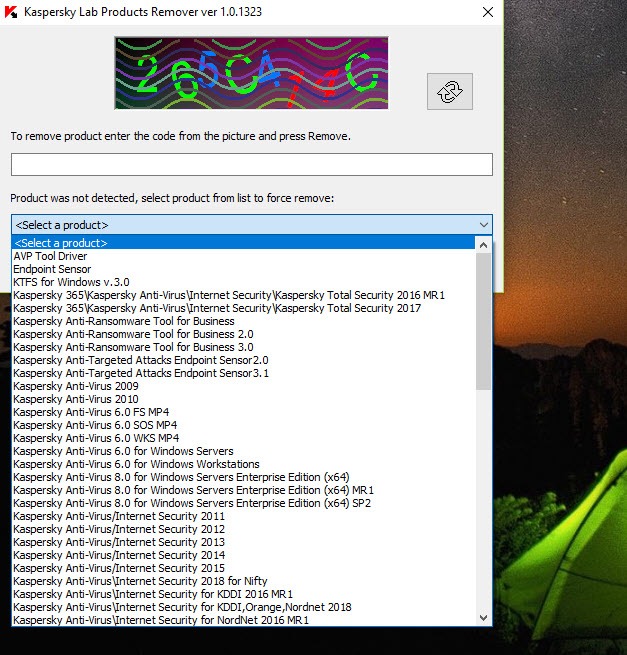Pick KTFS for Windows v.3.0

(244, 282)
